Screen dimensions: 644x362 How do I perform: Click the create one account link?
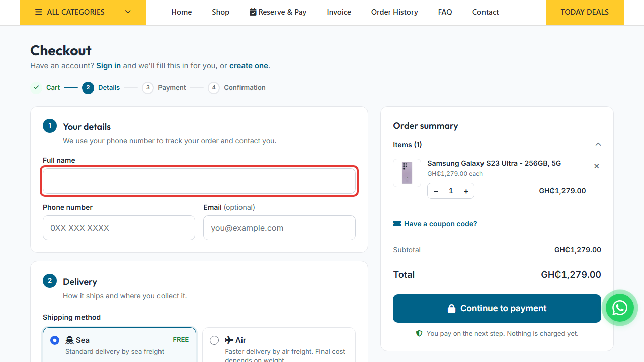click(x=249, y=66)
